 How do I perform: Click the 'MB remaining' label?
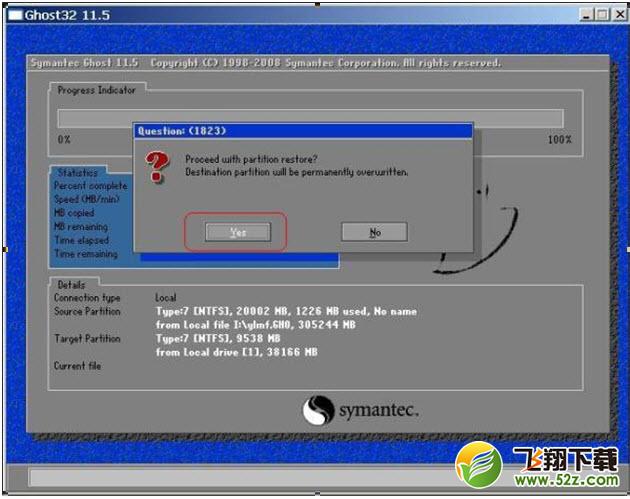pos(81,227)
